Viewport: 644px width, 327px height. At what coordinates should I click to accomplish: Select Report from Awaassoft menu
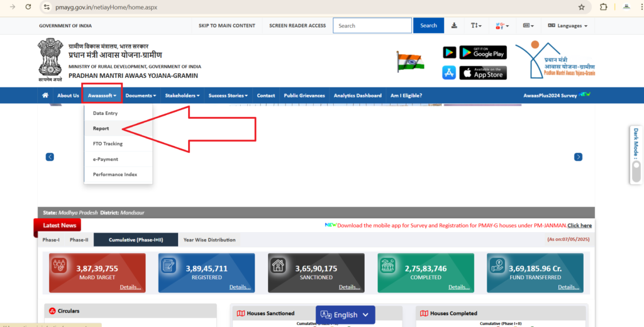(118, 128)
